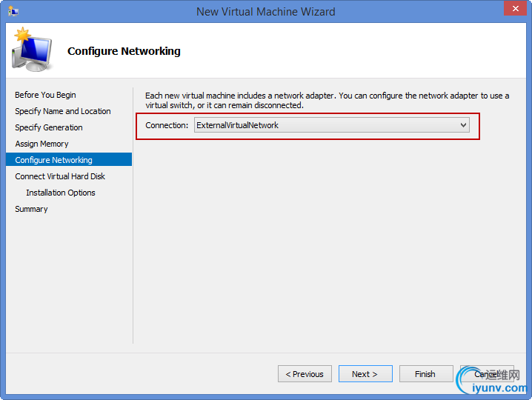Expand the Connection dropdown arrow
The height and width of the screenshot is (400, 532).
(x=464, y=125)
